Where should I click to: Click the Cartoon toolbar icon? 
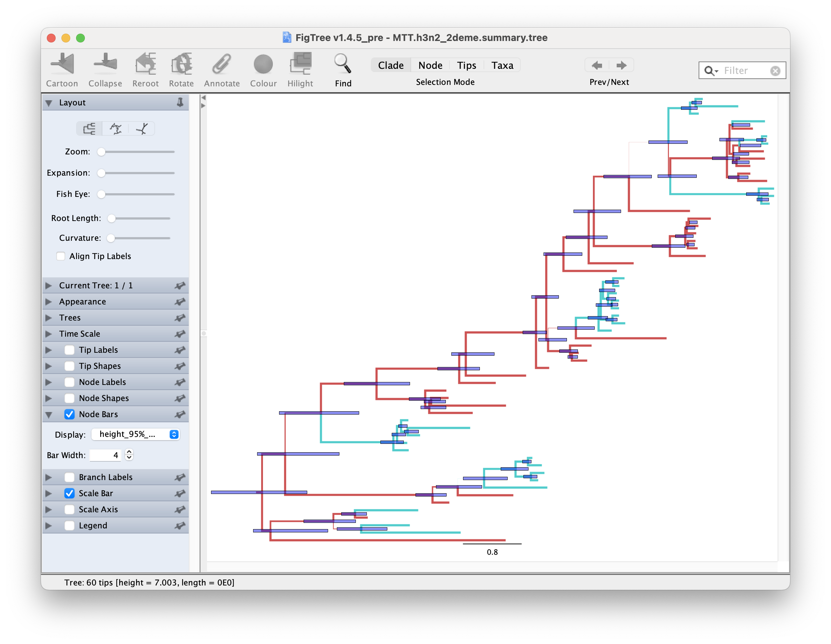62,64
